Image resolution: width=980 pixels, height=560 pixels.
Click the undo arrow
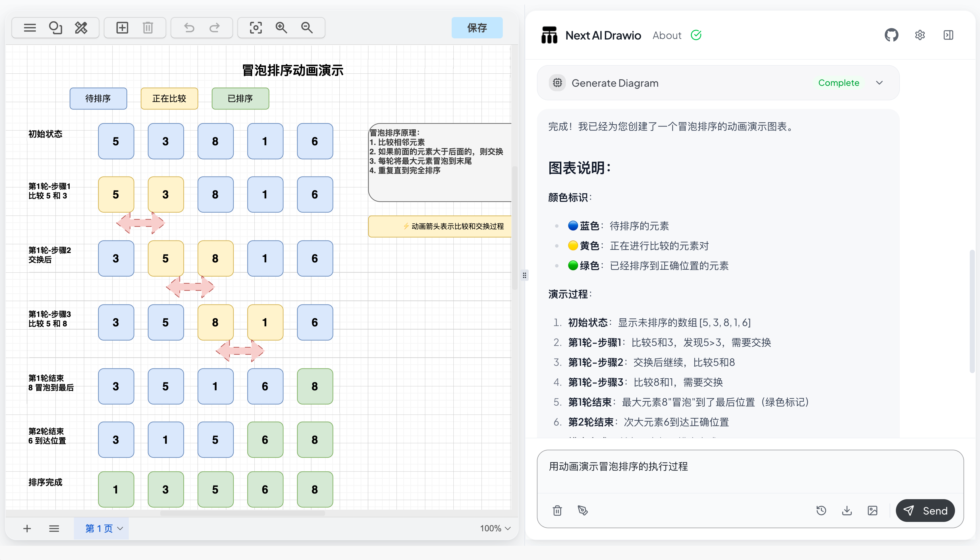coord(189,28)
